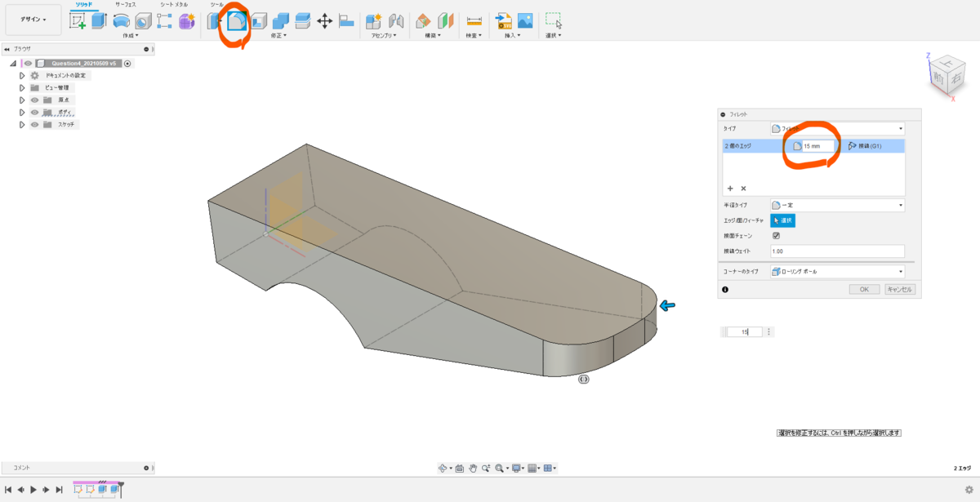Select the Create Form tool
This screenshot has width=980, height=502.
click(x=186, y=21)
